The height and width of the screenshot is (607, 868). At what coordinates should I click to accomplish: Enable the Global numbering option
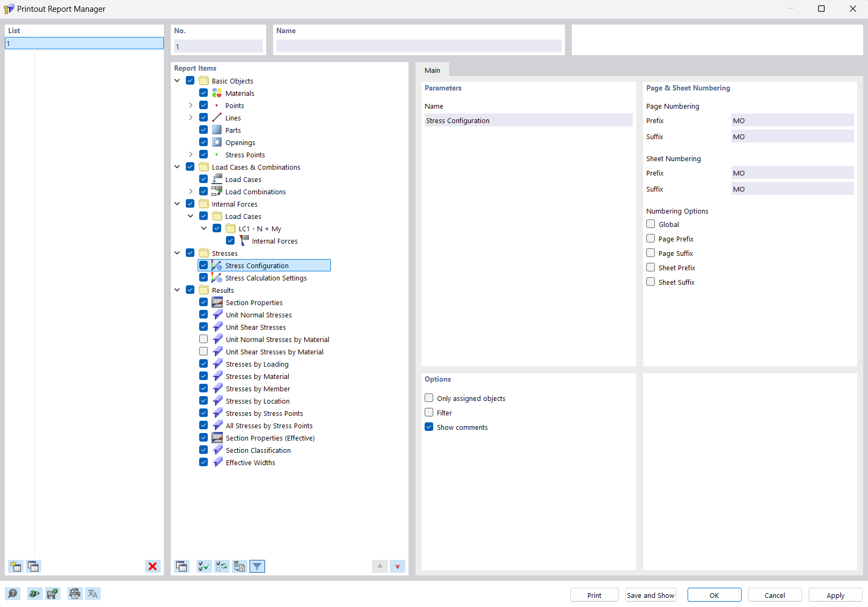[x=650, y=224]
